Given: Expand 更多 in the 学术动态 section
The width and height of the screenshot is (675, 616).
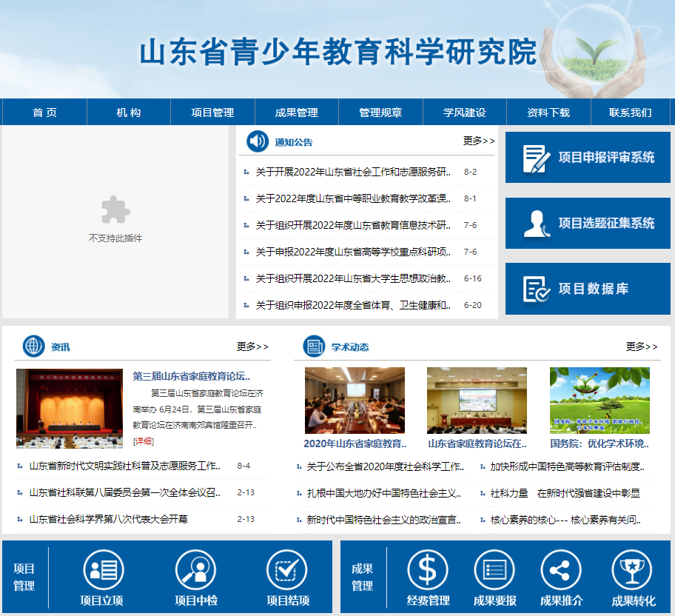Looking at the screenshot, I should click(x=641, y=346).
